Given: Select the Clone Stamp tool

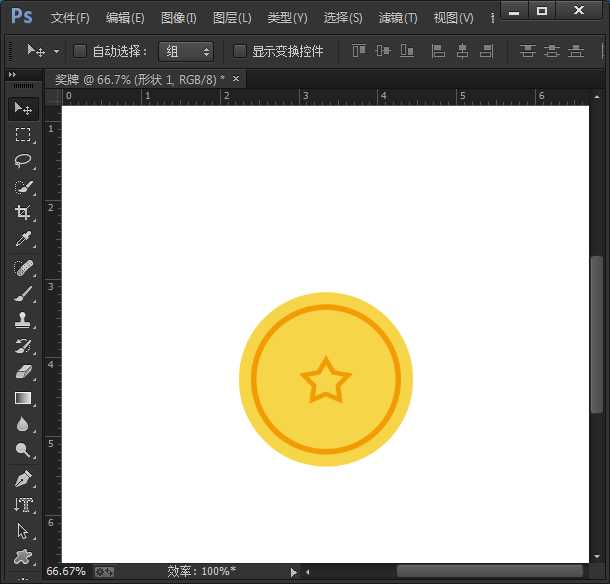Looking at the screenshot, I should click(22, 320).
